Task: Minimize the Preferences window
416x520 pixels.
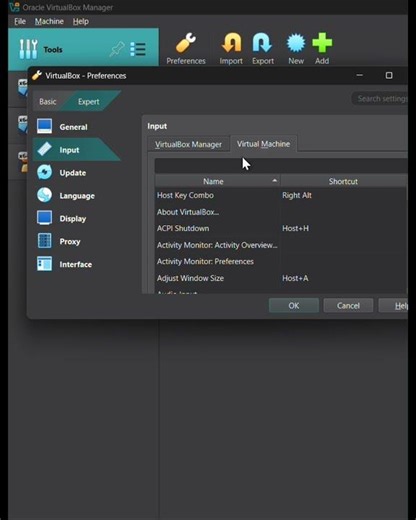Action: click(x=359, y=75)
